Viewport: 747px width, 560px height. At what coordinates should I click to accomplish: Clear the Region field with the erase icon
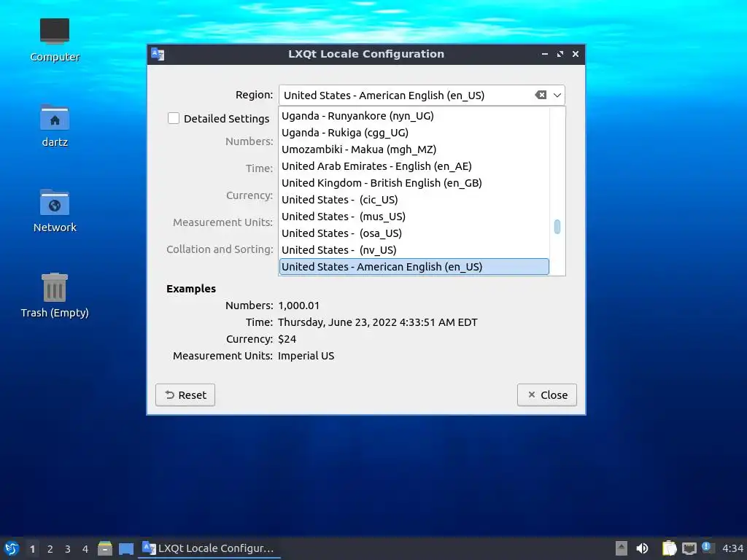[541, 96]
